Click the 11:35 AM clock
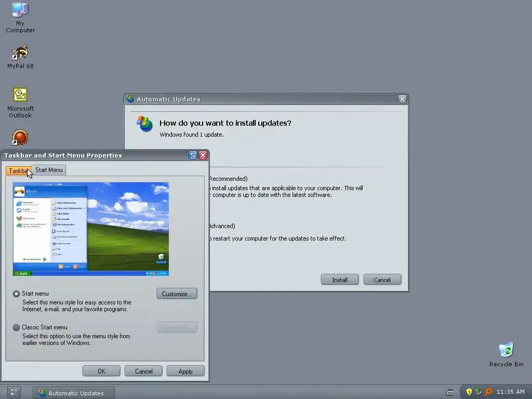This screenshot has width=532, height=399. 510,392
